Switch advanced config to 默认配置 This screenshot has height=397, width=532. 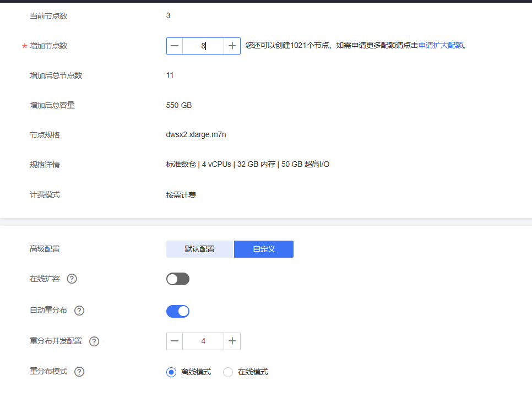[199, 249]
